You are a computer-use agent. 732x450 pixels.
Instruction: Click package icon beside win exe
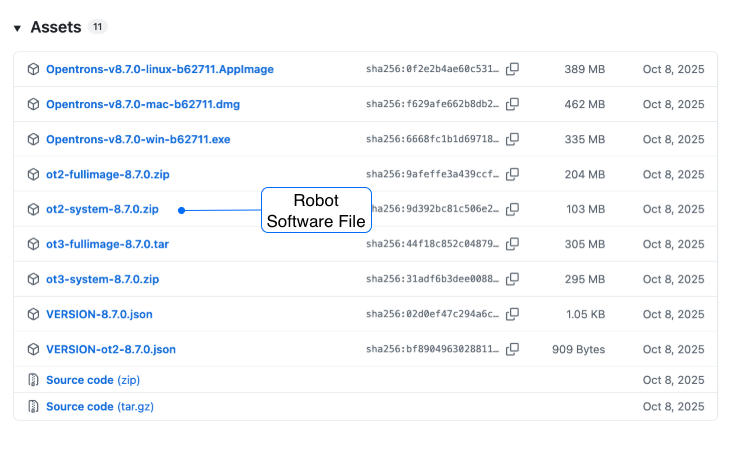pos(33,139)
